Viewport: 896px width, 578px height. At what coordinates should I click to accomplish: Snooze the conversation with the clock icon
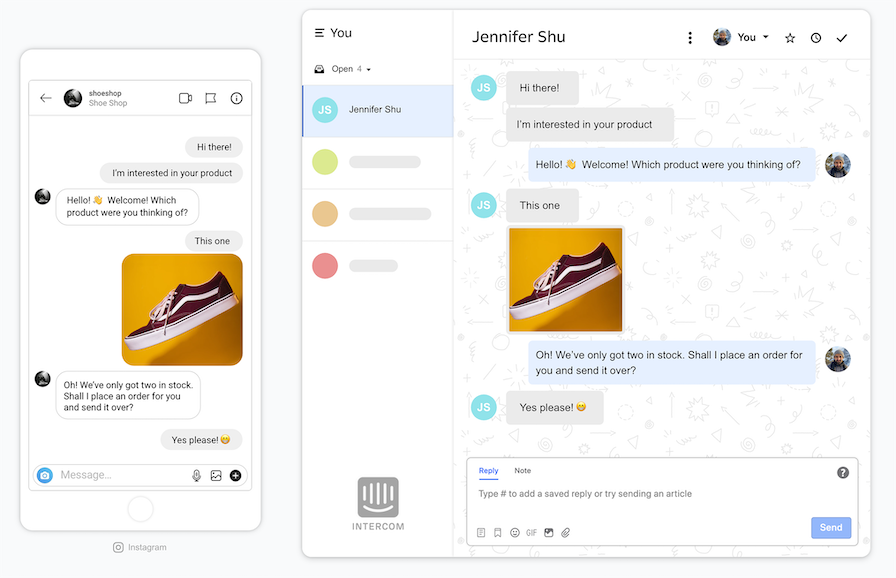(815, 37)
